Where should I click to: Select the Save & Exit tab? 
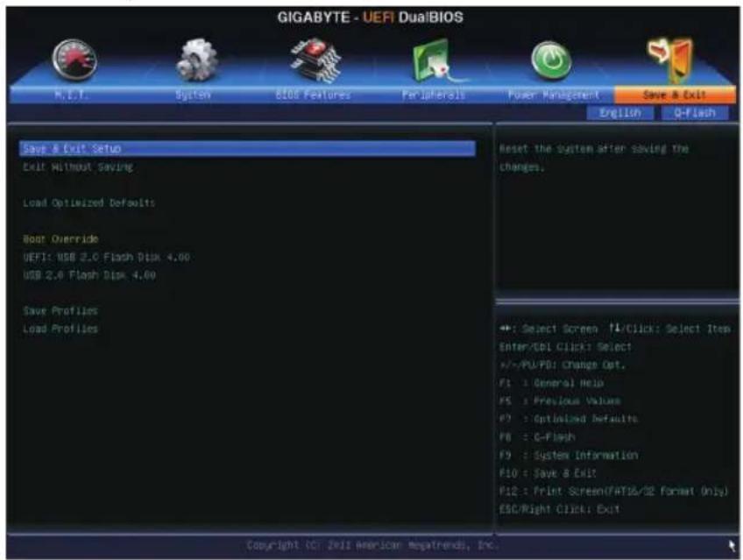coord(675,95)
